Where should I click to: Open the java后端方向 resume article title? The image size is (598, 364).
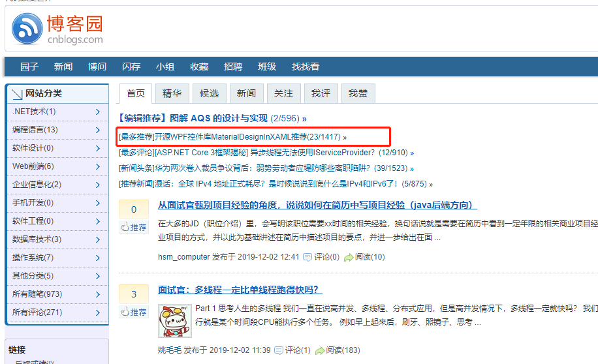click(317, 205)
